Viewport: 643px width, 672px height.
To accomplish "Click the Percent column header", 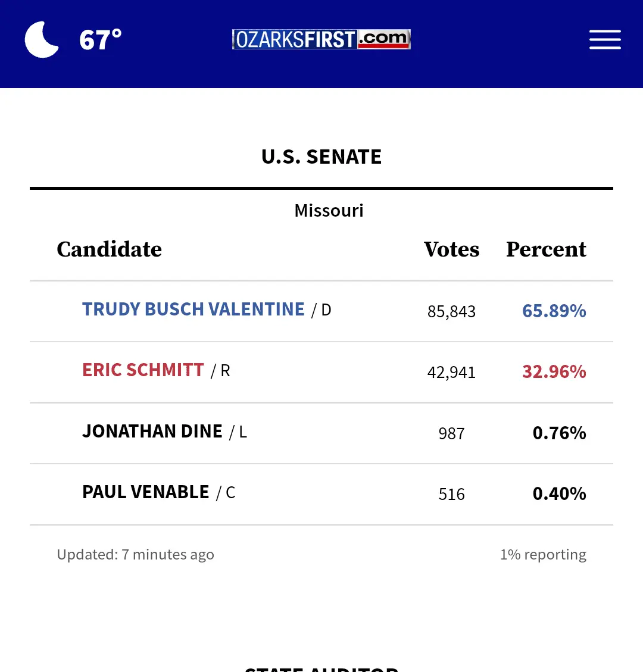I will tap(546, 249).
